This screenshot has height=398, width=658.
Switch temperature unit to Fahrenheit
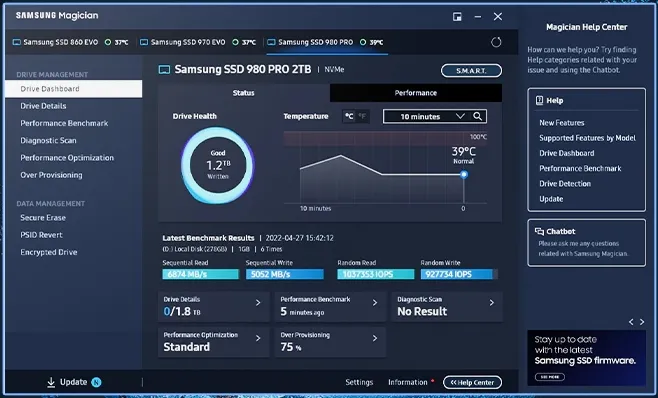click(x=362, y=116)
